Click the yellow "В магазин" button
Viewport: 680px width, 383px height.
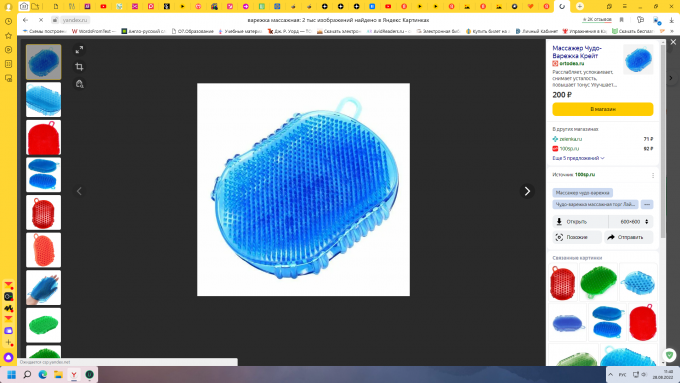(603, 109)
